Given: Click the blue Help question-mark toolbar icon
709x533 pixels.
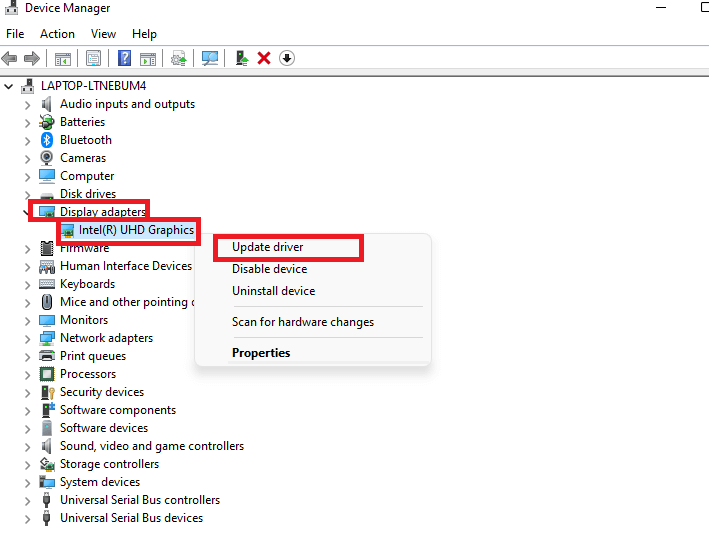Looking at the screenshot, I should tap(125, 58).
